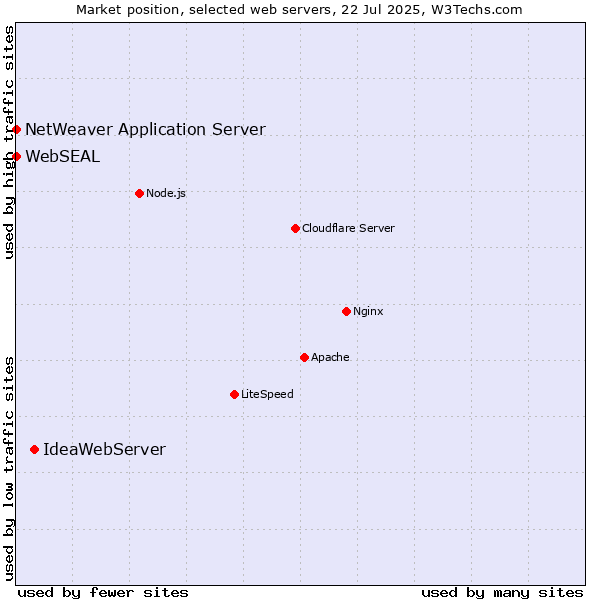The image size is (600, 600).
Task: Select the 'Apache' label text
Action: (330, 357)
